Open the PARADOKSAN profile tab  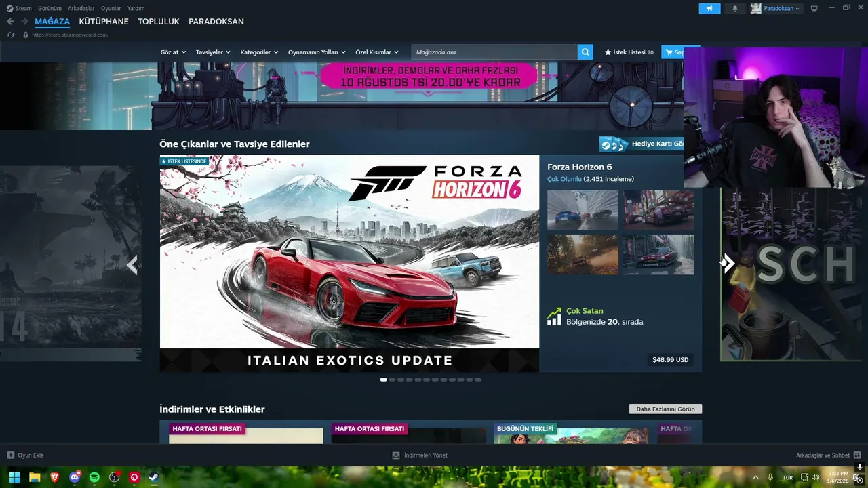(216, 22)
